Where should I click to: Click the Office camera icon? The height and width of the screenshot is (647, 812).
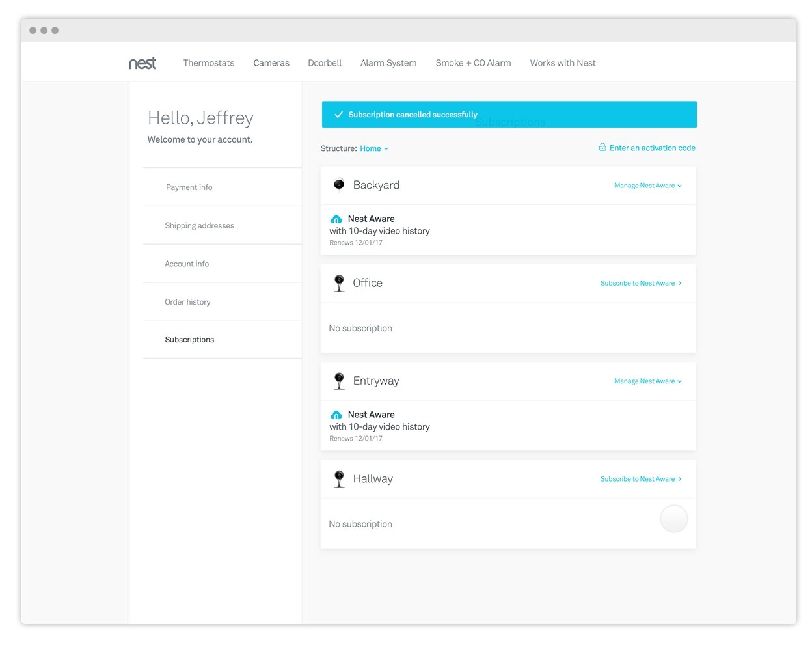[339, 283]
